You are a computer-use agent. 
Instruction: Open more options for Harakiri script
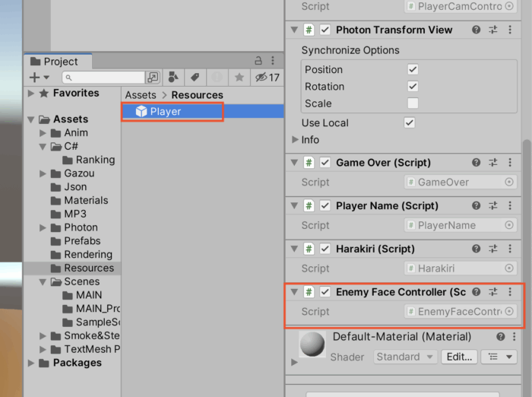click(x=509, y=249)
